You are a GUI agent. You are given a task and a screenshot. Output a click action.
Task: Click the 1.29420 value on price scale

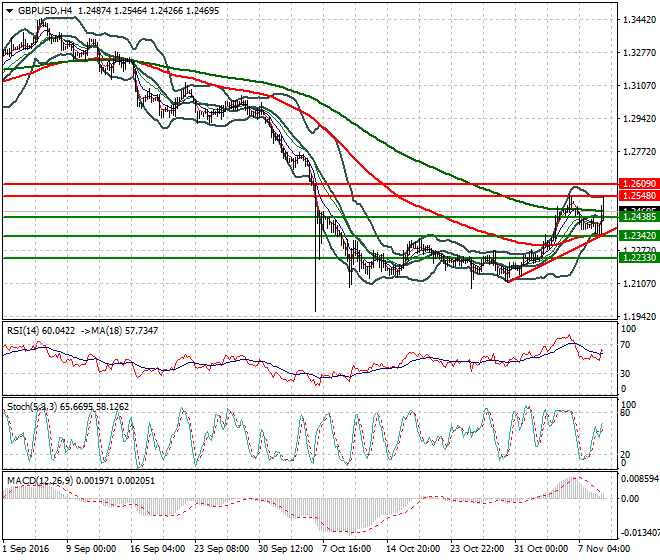tap(637, 119)
